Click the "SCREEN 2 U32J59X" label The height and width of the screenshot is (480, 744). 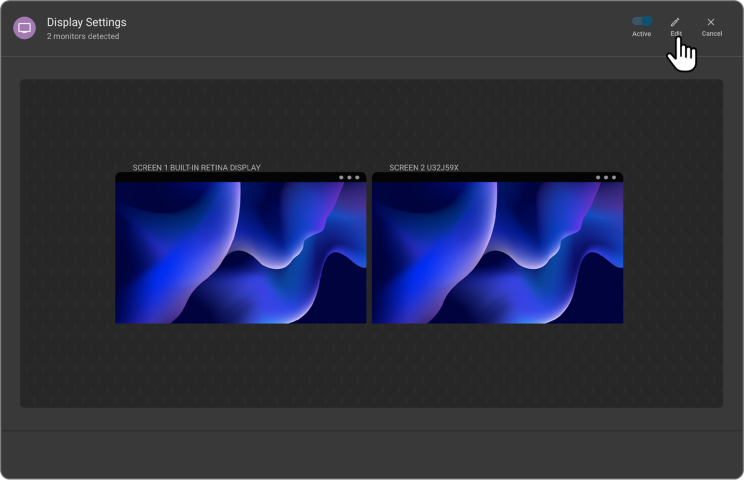click(x=424, y=167)
